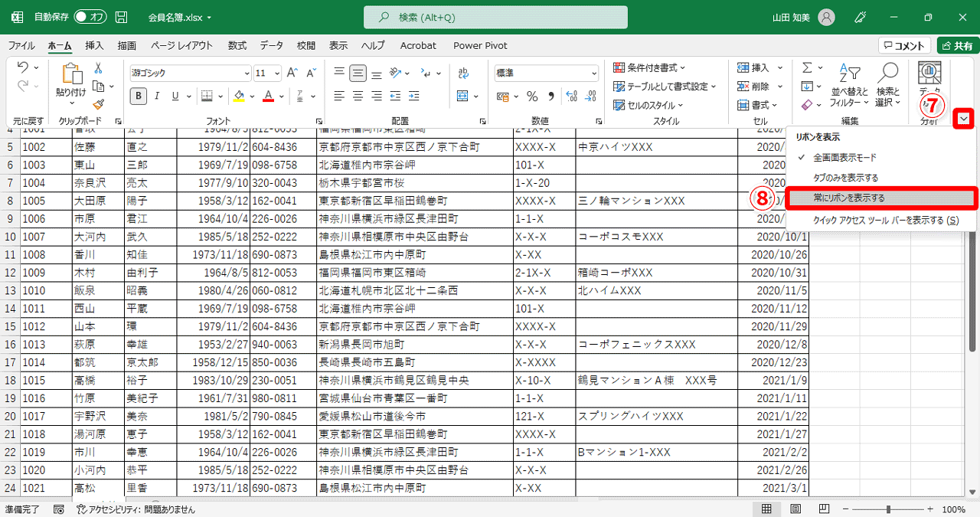Switch to the データ ribbon tab
This screenshot has height=517, width=980.
pos(271,45)
